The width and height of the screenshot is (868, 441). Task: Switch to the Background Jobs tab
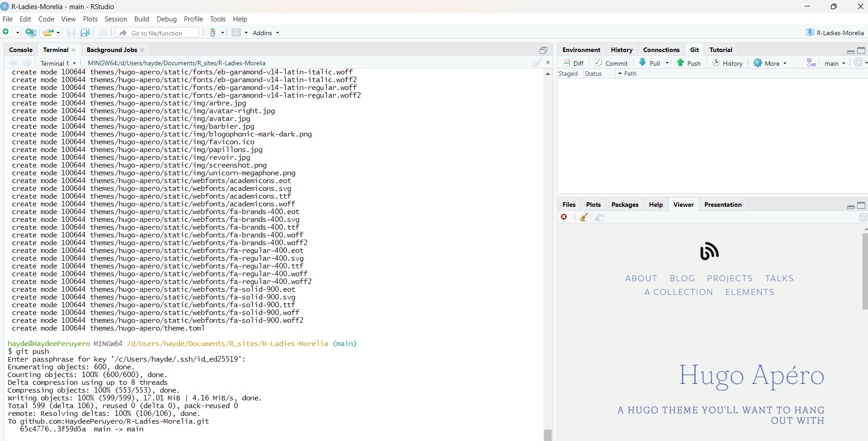112,50
